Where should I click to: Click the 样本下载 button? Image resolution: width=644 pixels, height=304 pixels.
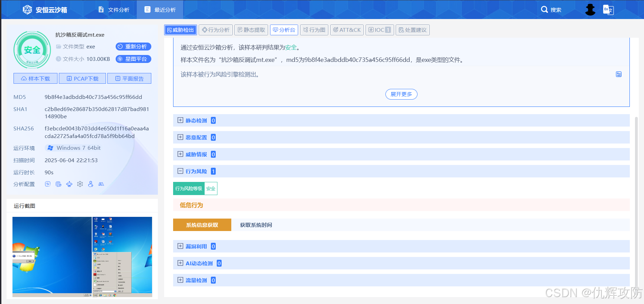coord(35,79)
